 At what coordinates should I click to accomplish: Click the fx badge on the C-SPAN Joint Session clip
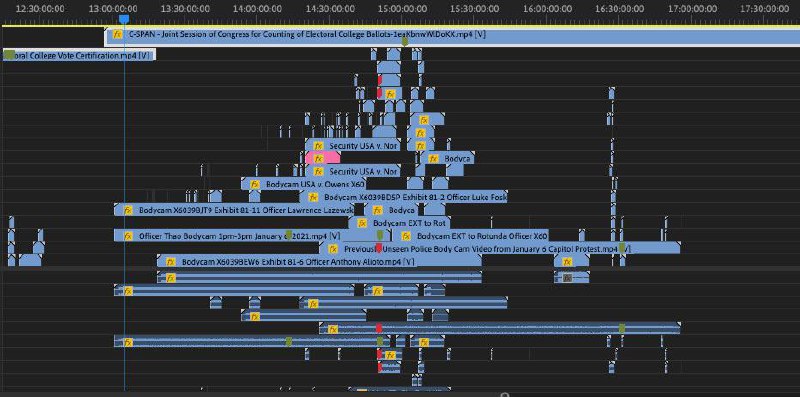click(x=118, y=34)
